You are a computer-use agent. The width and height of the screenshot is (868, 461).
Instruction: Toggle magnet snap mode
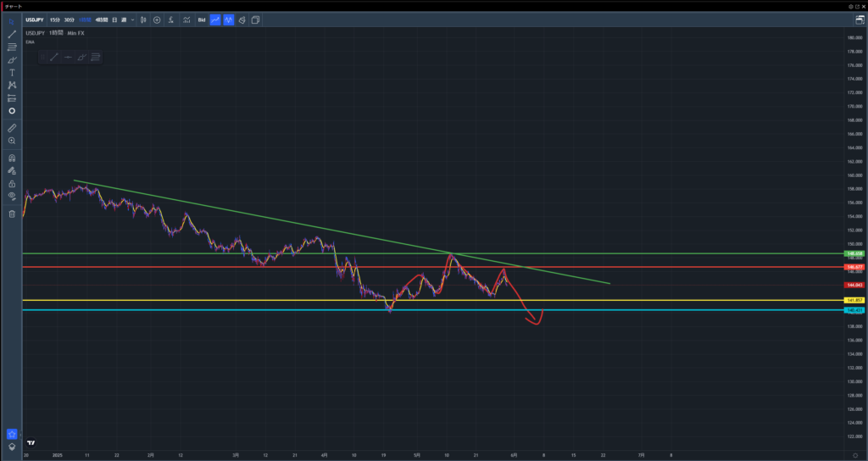pos(12,158)
